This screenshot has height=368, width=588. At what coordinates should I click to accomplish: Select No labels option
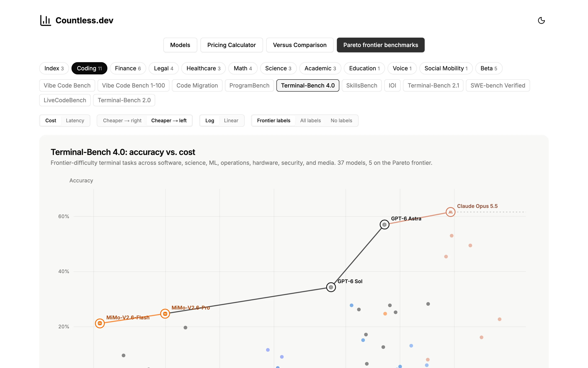[341, 120]
